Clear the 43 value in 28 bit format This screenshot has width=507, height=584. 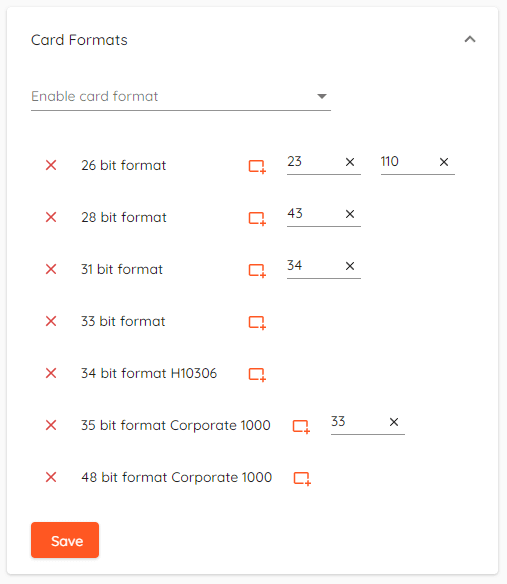click(350, 214)
